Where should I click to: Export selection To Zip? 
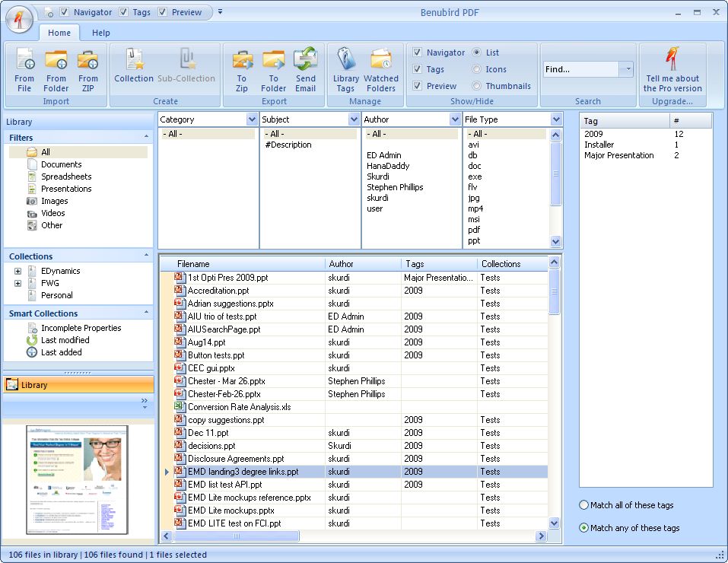tap(242, 70)
